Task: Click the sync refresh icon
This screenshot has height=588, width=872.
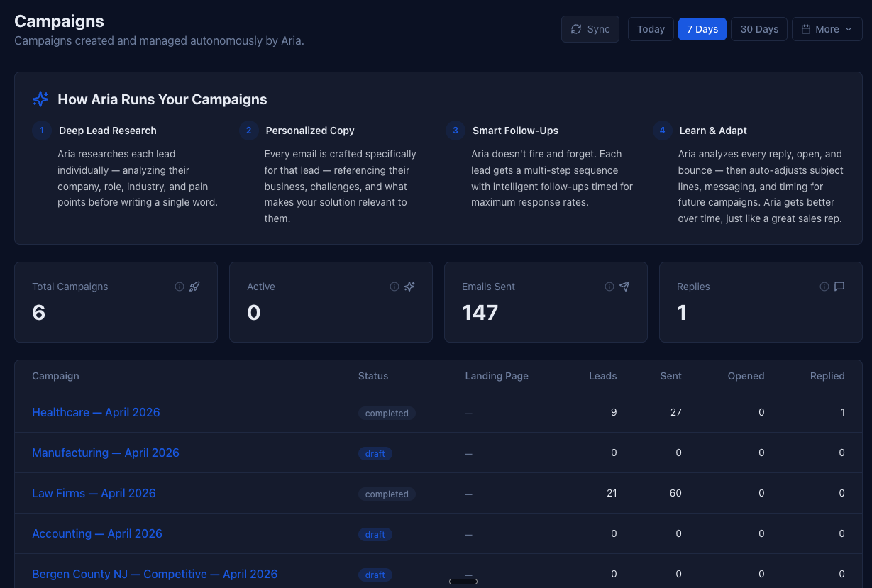Action: pos(576,28)
